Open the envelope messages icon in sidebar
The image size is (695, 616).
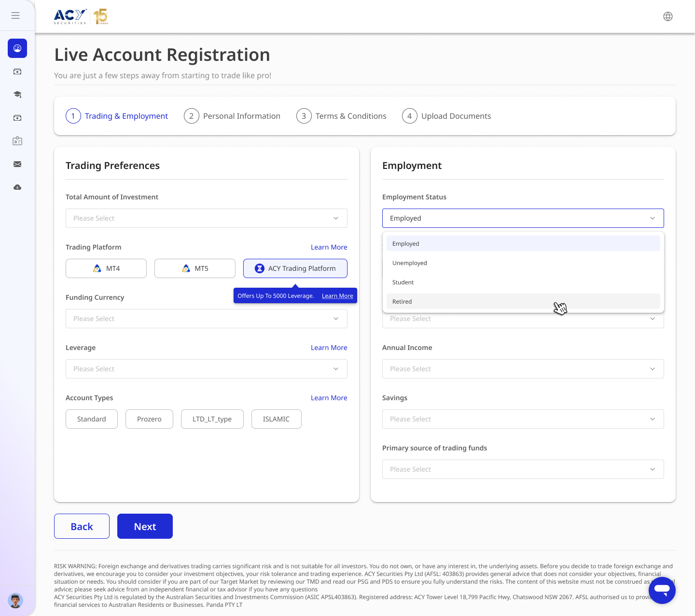coord(17,164)
